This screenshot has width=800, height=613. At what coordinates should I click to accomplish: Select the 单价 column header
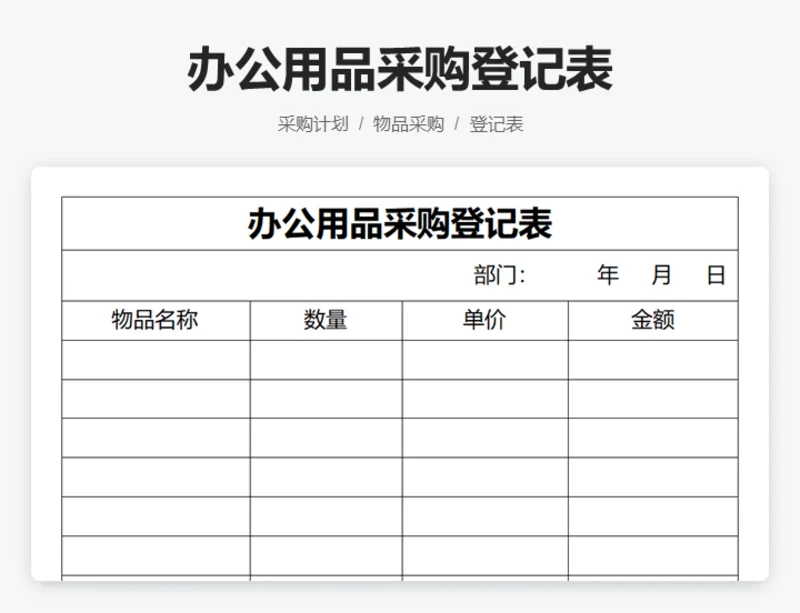pyautogui.click(x=485, y=321)
